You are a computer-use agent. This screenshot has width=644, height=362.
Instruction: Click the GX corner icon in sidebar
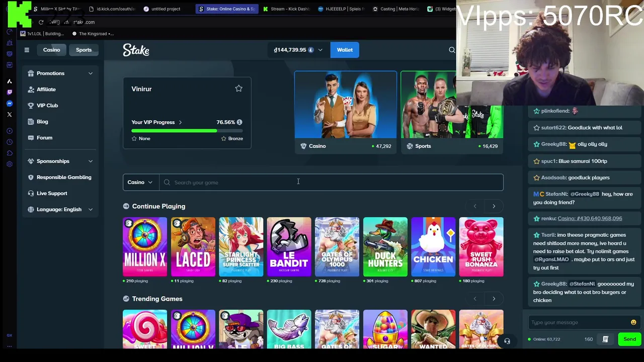point(9,335)
